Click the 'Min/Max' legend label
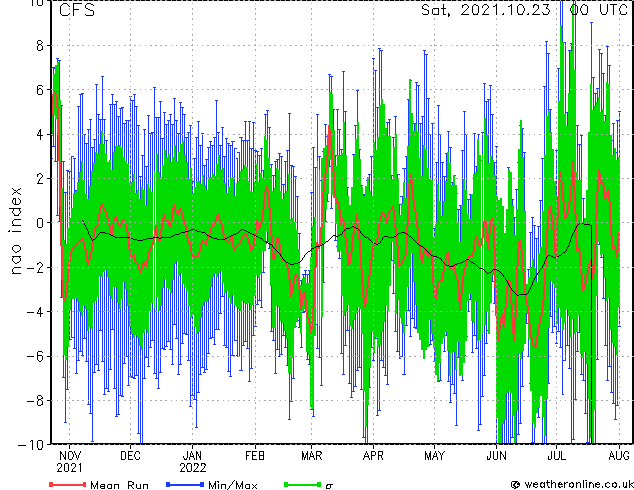Image resolution: width=634 pixels, height=490 pixels. tap(232, 485)
